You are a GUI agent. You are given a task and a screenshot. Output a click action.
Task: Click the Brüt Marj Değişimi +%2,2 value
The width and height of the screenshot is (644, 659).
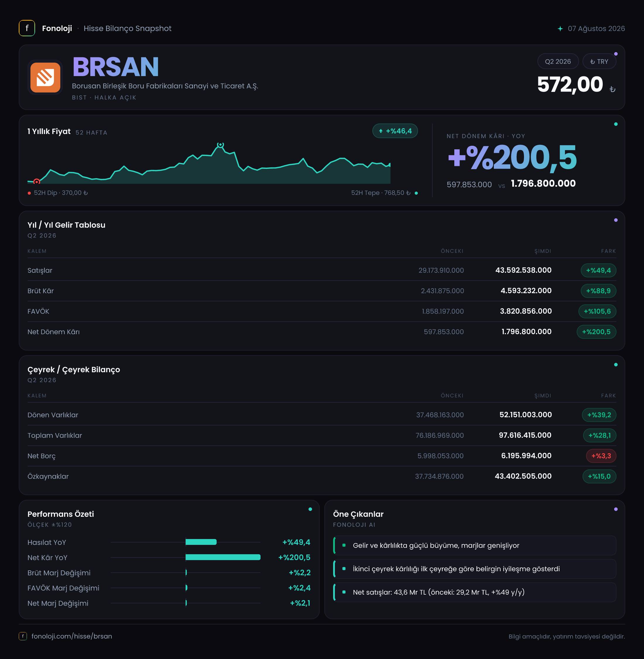(x=299, y=572)
